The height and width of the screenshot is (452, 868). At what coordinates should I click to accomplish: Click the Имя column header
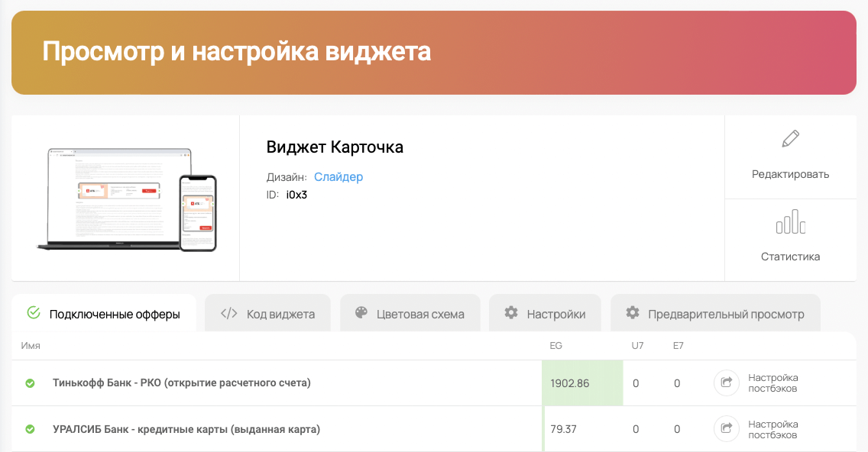(31, 345)
